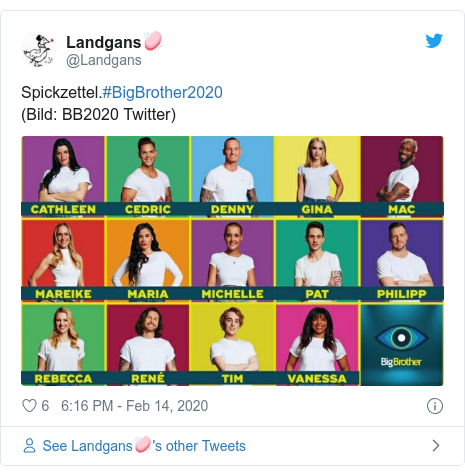Open the tweet info circle icon

[435, 406]
